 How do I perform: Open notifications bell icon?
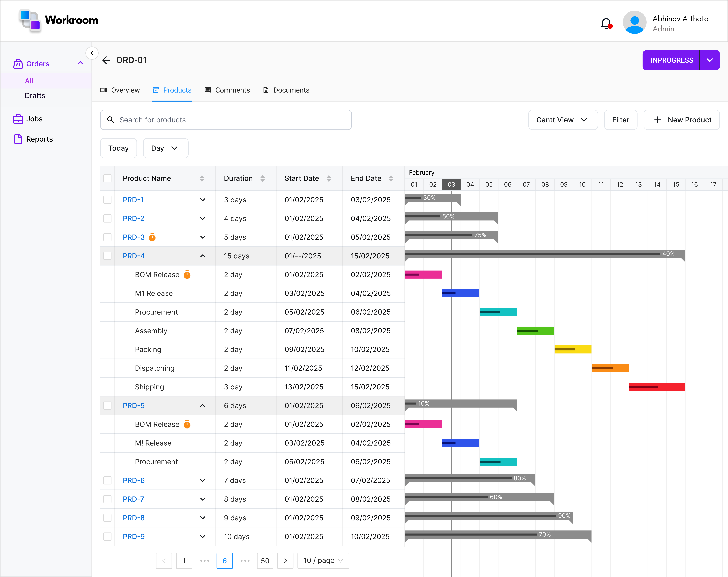coord(605,23)
